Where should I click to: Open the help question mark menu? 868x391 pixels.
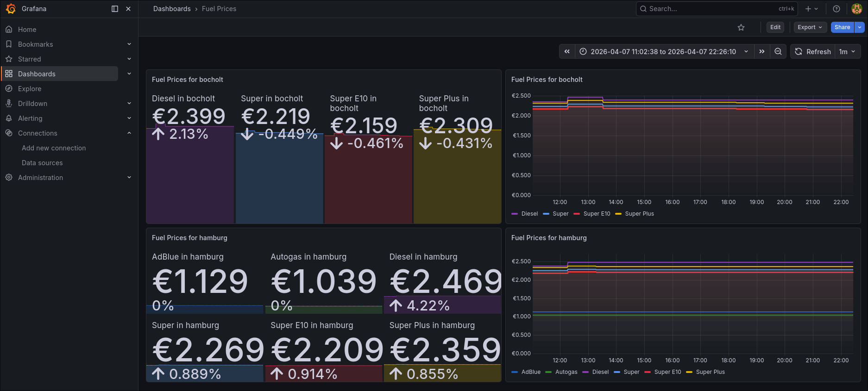point(837,9)
